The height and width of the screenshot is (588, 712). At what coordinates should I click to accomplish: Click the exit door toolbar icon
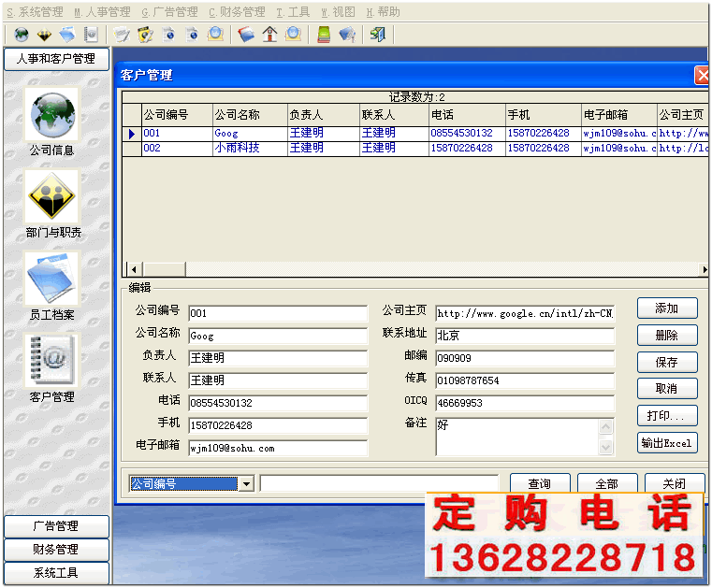[378, 35]
